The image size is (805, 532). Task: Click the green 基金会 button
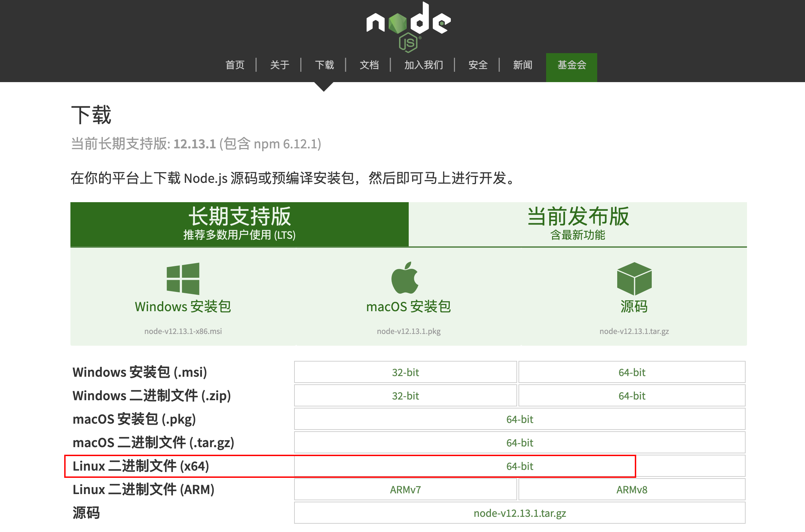click(572, 67)
